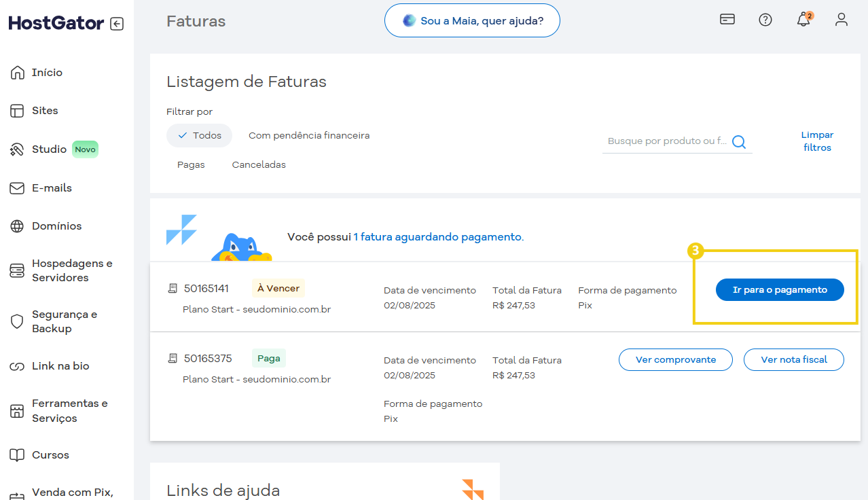Click invoice number 50165141
The height and width of the screenshot is (500, 868).
coord(206,289)
